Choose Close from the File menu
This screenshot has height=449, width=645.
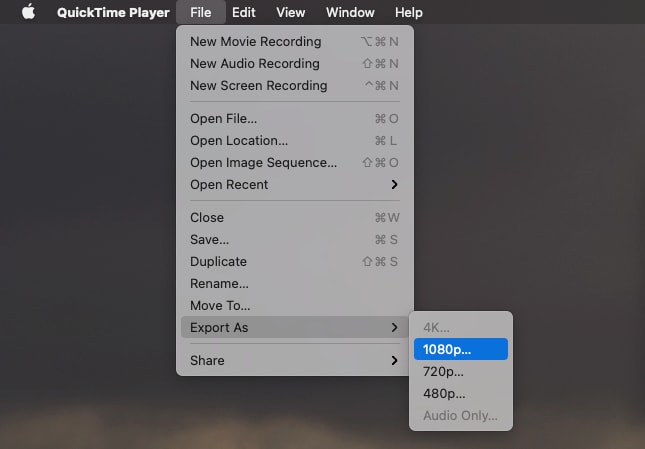tap(295, 218)
